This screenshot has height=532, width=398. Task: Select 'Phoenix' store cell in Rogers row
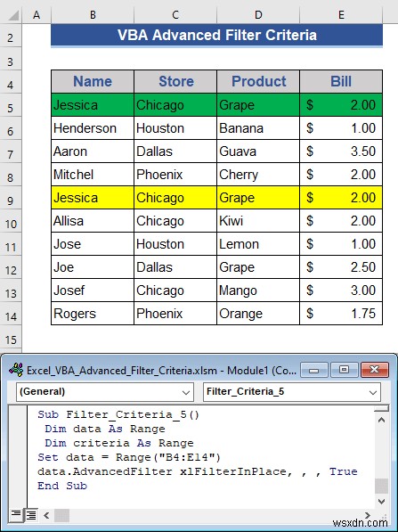coord(175,314)
